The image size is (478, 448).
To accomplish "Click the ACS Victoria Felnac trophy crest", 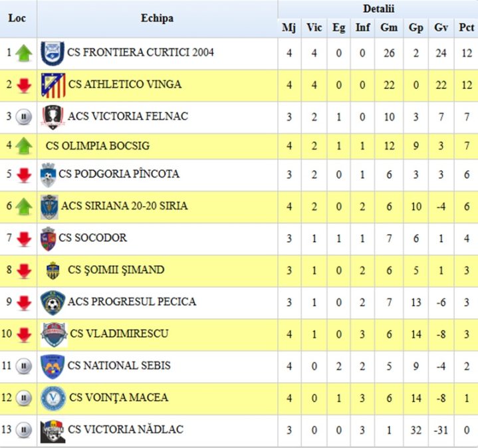I will [x=53, y=118].
